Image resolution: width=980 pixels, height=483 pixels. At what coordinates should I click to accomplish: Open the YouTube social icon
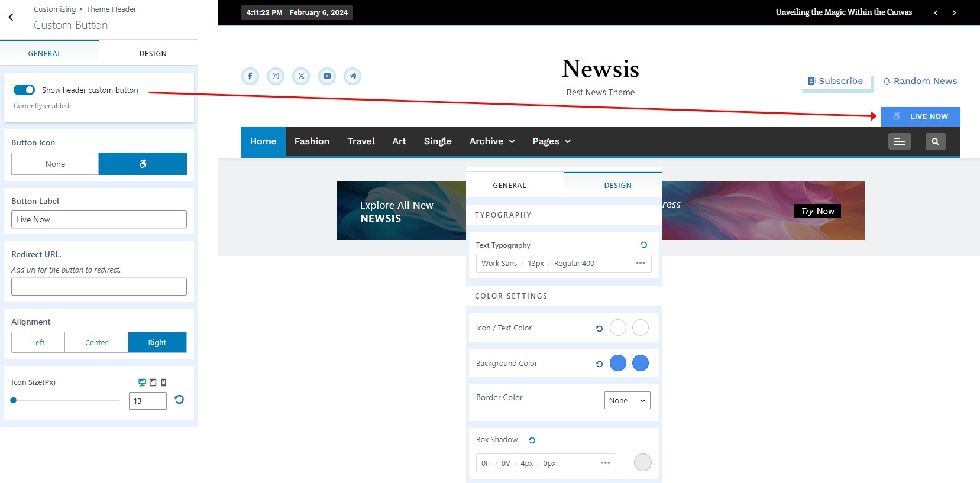tap(327, 76)
